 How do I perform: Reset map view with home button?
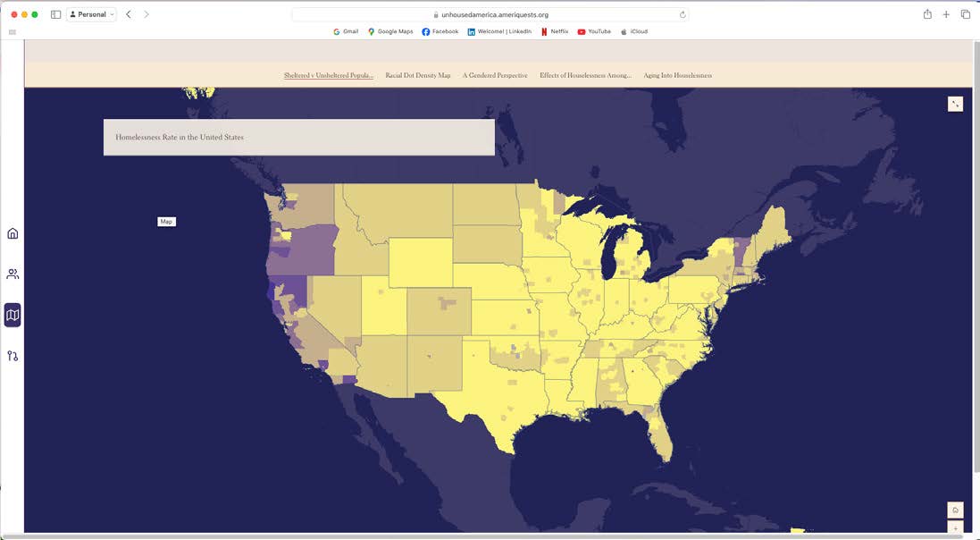click(955, 510)
